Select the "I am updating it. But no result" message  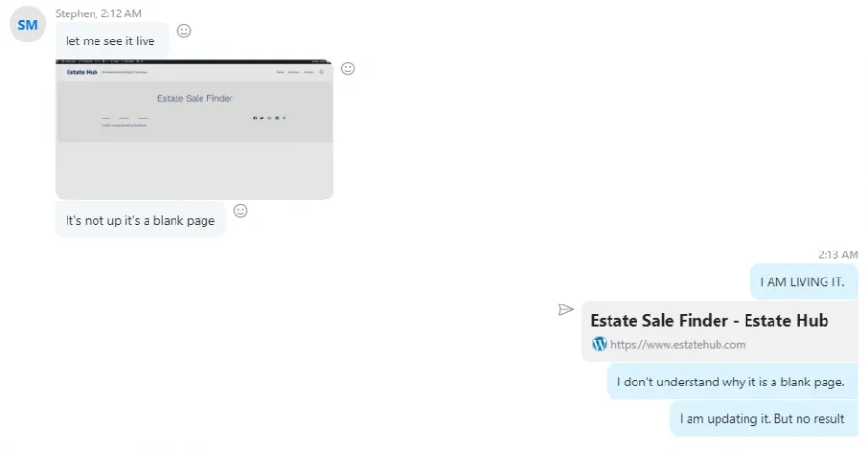click(764, 419)
